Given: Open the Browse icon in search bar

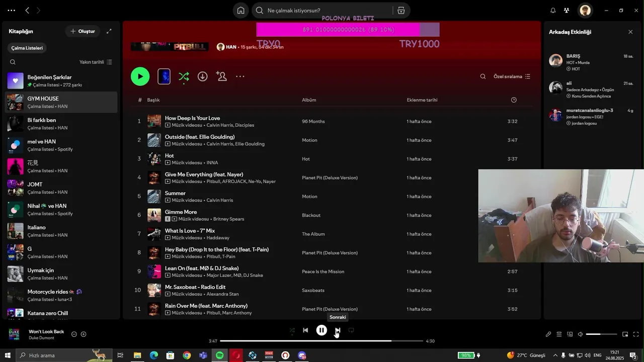Looking at the screenshot, I should coord(401,11).
